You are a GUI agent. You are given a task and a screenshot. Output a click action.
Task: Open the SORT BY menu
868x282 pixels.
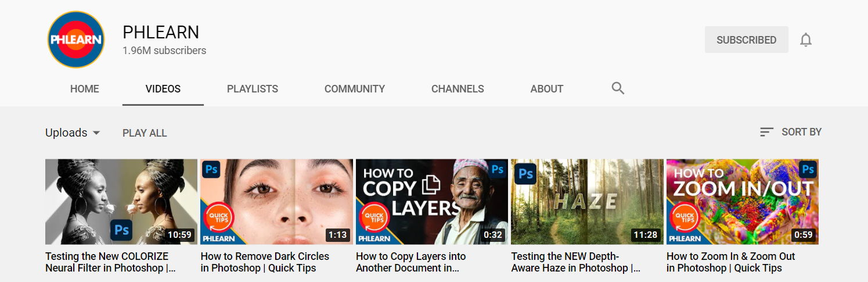point(790,132)
